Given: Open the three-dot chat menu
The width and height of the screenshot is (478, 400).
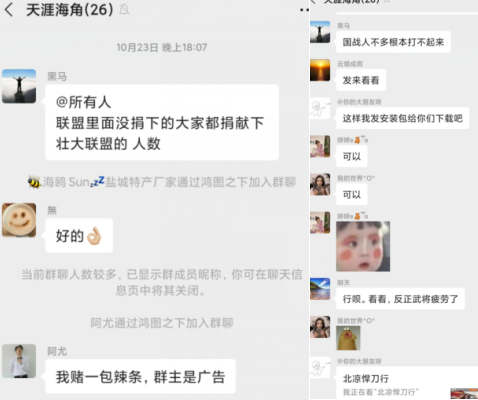Looking at the screenshot, I should click(x=304, y=10).
